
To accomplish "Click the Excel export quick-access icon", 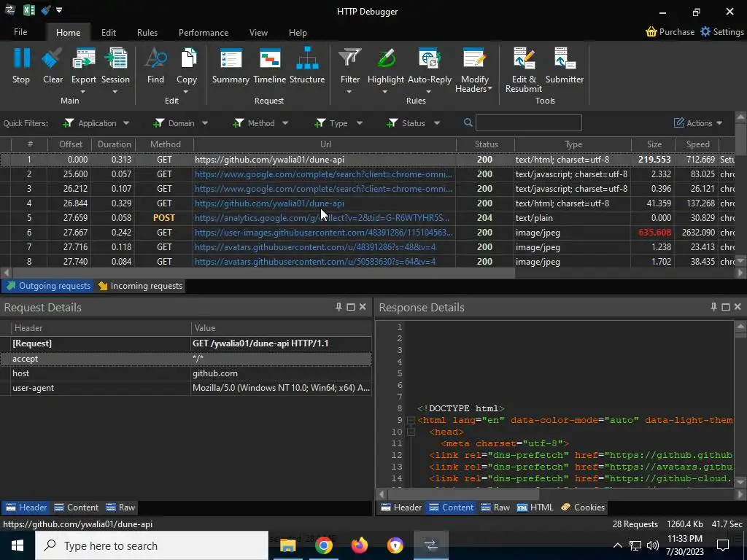I will click(x=28, y=10).
